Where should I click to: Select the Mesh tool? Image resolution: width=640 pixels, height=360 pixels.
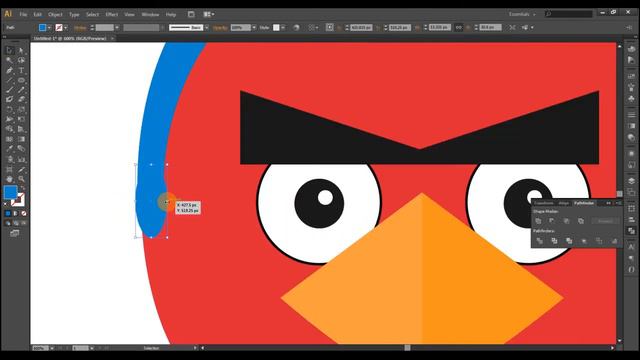click(9, 139)
